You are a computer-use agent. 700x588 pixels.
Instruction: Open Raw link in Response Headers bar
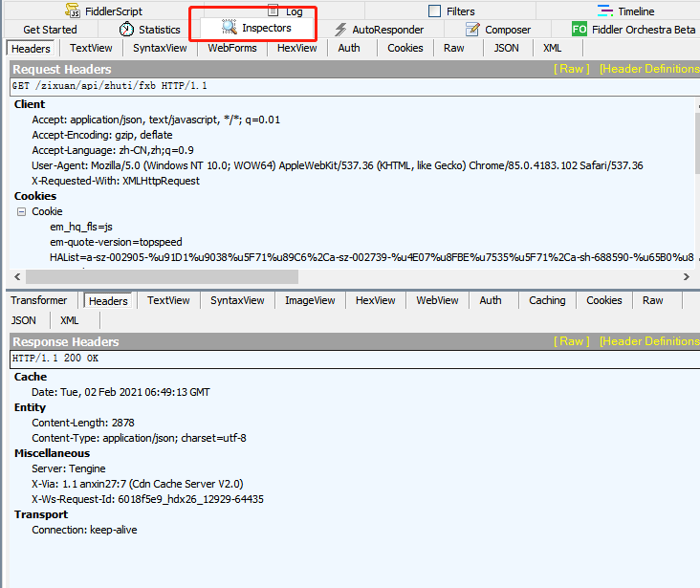pyautogui.click(x=572, y=341)
